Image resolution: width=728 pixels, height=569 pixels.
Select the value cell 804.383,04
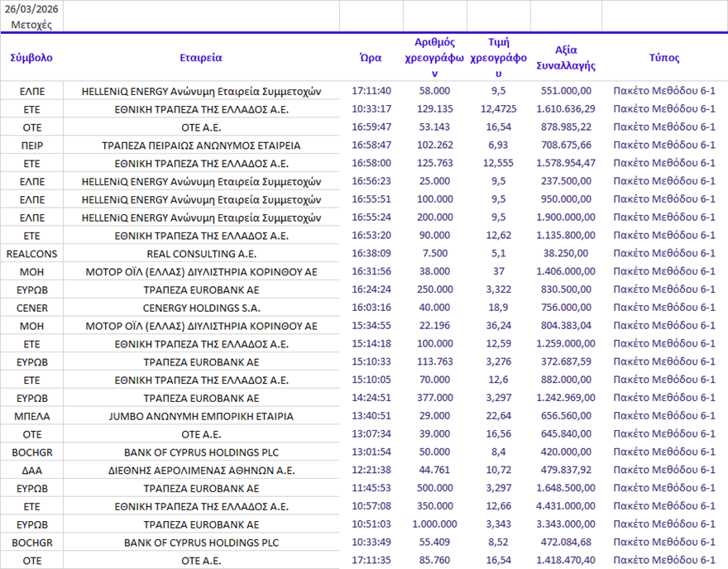pos(566,327)
